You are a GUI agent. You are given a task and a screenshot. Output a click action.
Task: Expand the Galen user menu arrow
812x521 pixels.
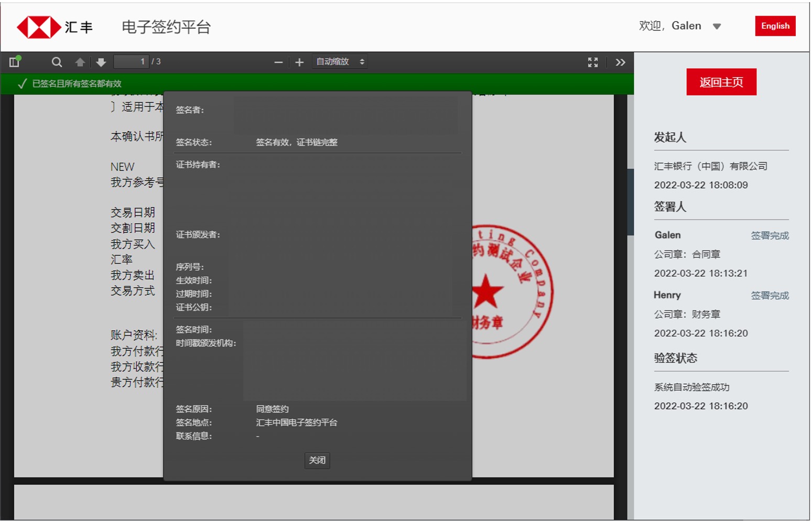coord(717,26)
